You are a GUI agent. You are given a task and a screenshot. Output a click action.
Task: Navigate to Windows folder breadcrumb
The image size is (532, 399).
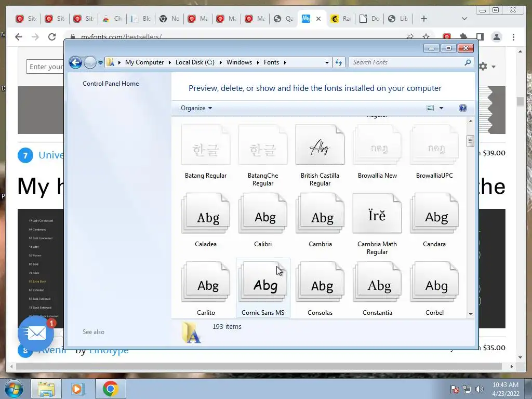click(x=239, y=62)
